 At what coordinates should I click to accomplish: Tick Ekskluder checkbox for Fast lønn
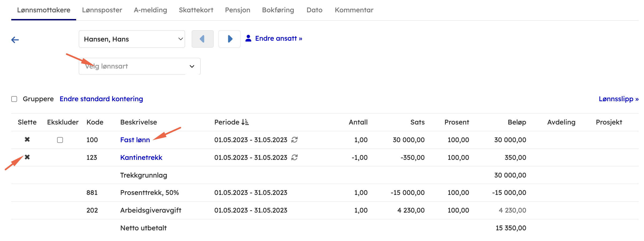click(60, 140)
